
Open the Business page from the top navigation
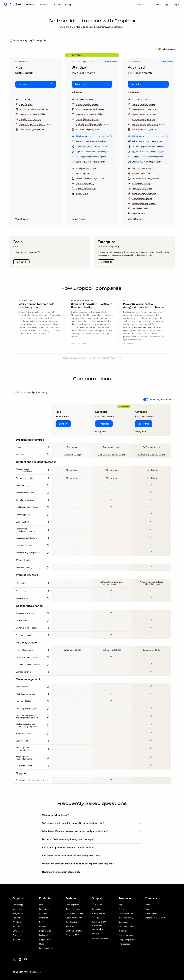(57, 5)
